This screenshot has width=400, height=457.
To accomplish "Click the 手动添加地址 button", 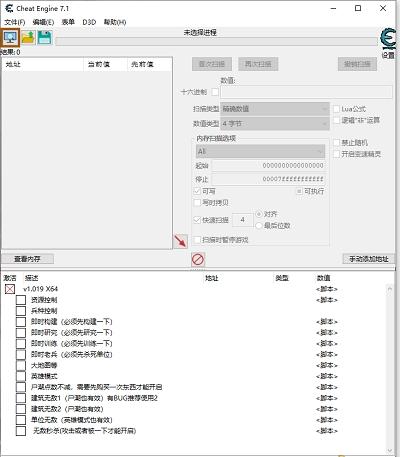I will point(369,259).
